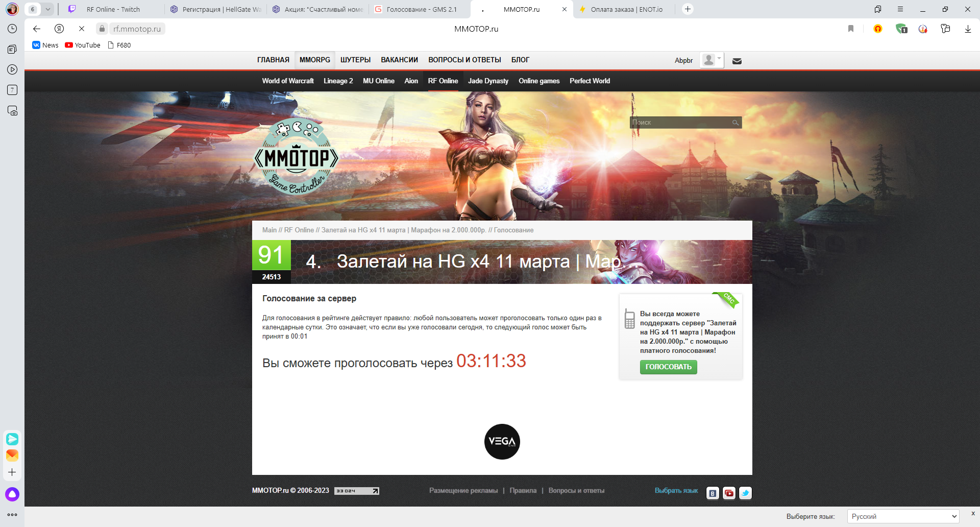The width and height of the screenshot is (980, 527).
Task: Add a new sidebar app with plus
Action: 12,472
